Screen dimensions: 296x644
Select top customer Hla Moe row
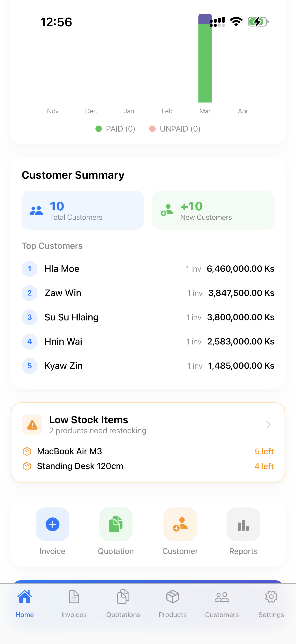pos(148,269)
